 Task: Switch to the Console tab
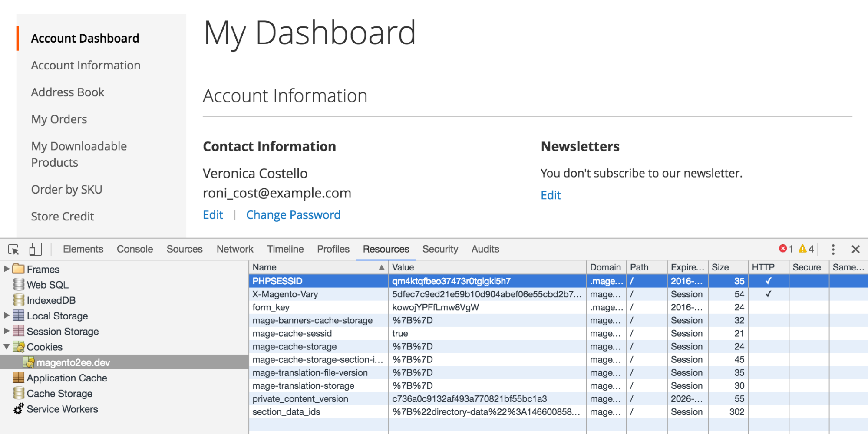coord(135,249)
